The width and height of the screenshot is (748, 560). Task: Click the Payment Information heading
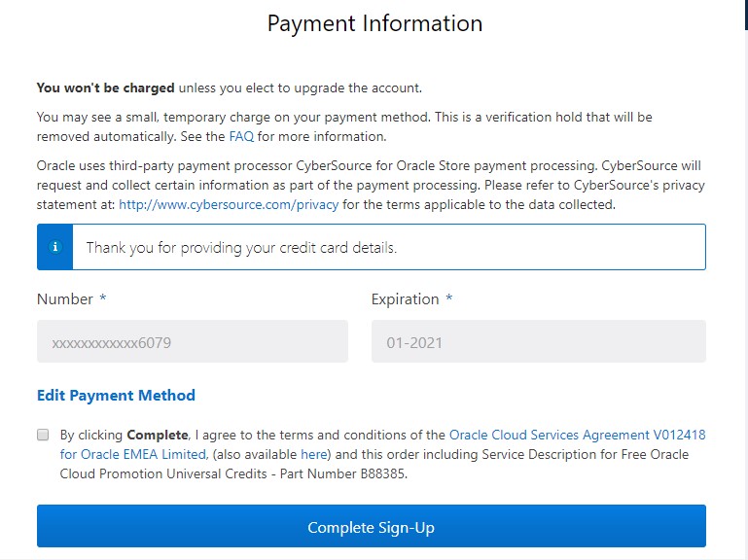[x=374, y=23]
